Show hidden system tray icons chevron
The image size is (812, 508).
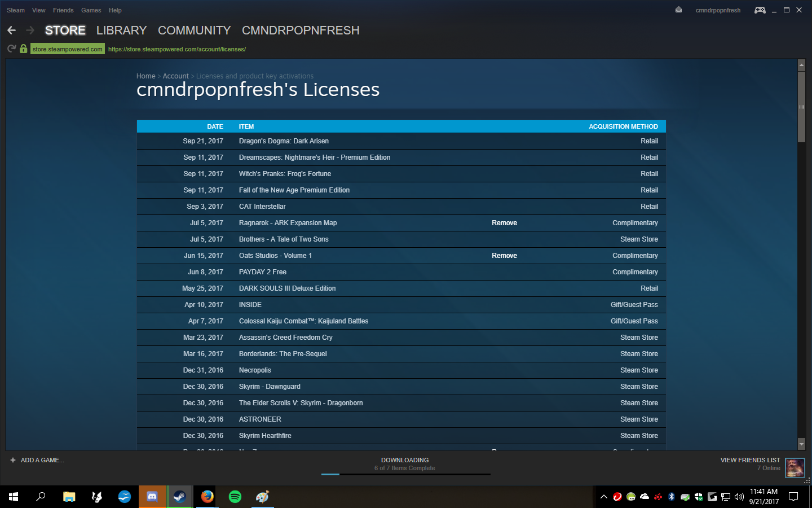[603, 497]
